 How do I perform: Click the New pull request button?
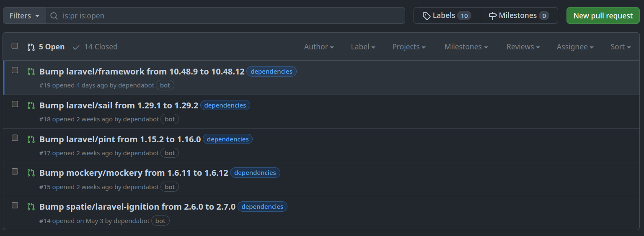tap(603, 15)
